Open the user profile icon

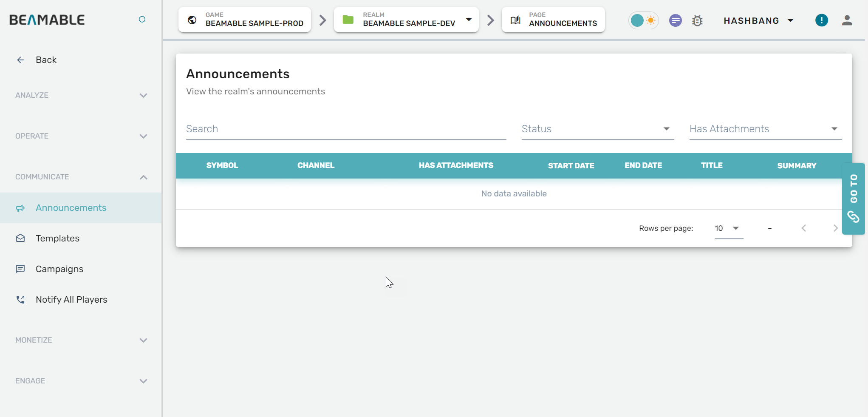[x=847, y=20]
